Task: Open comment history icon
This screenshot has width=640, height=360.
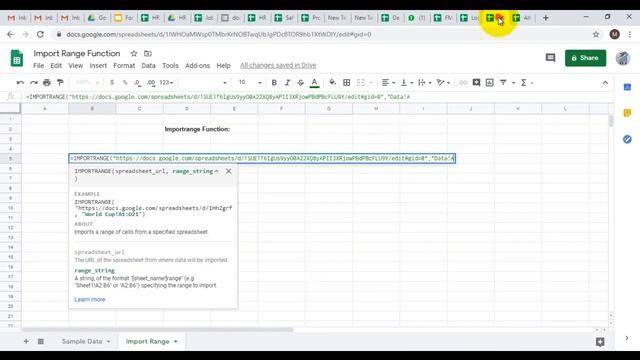Action: click(x=550, y=58)
